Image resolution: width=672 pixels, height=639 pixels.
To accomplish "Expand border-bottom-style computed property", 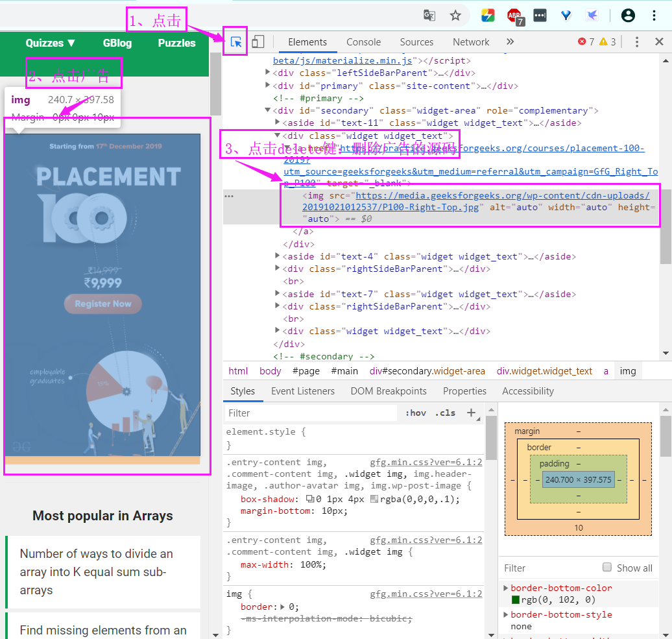I will pos(506,614).
